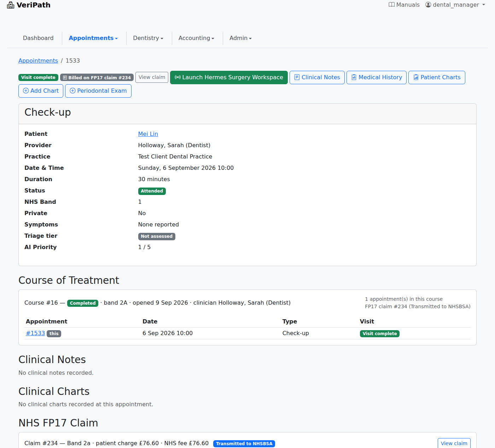Click '1 appointment(s) in this course' text
This screenshot has width=495, height=448.
[403, 299]
